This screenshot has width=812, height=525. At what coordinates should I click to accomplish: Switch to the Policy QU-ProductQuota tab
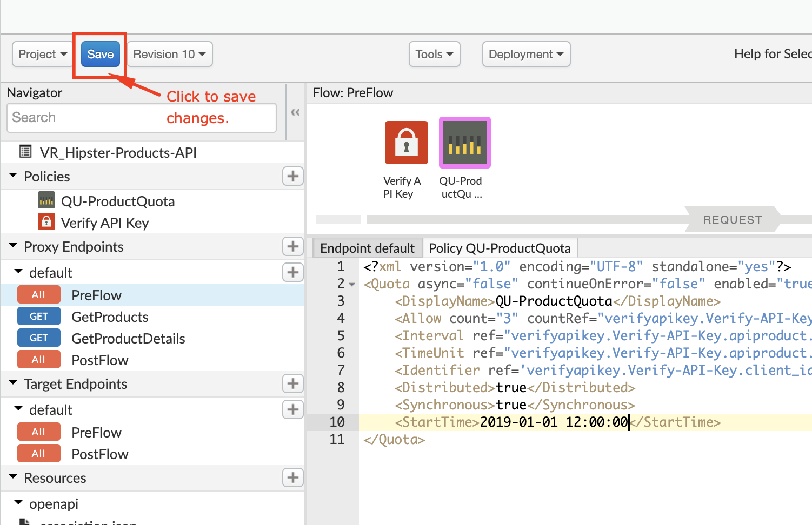point(500,248)
